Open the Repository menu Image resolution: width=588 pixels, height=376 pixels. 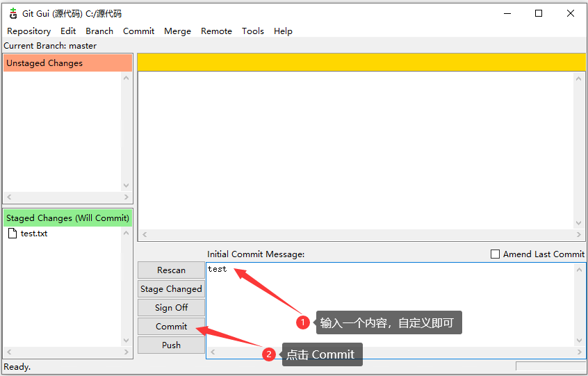pos(29,31)
